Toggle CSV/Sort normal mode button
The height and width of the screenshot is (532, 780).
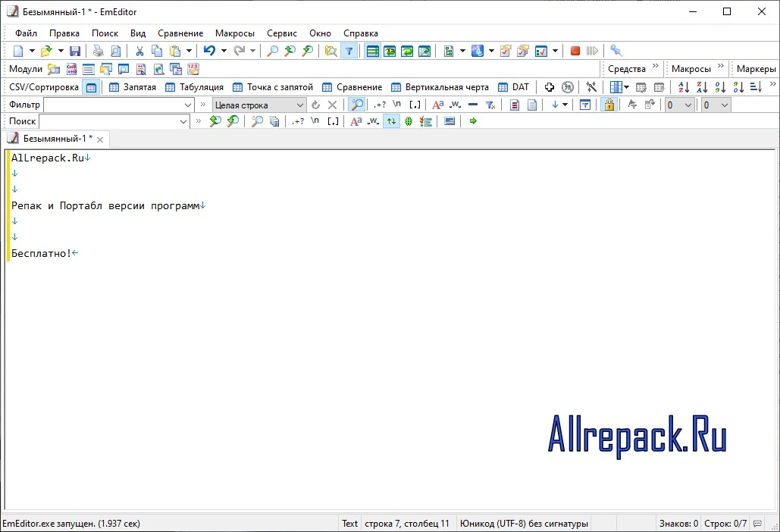[x=92, y=87]
